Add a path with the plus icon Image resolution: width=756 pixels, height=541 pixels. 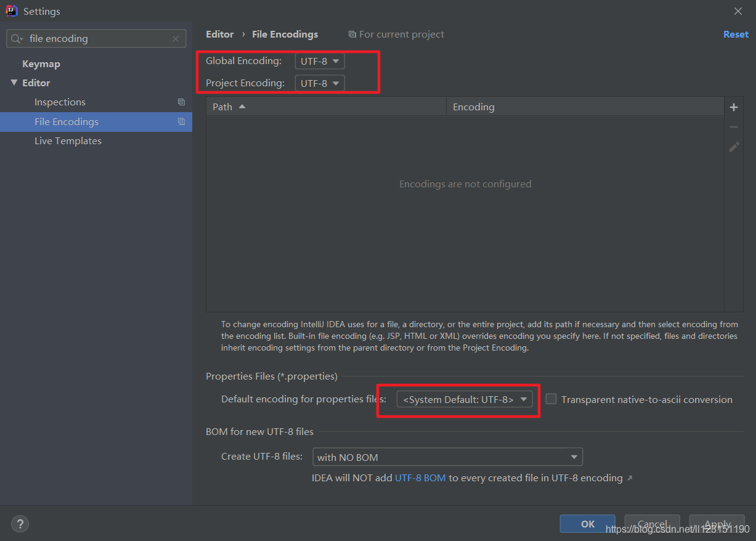click(734, 107)
